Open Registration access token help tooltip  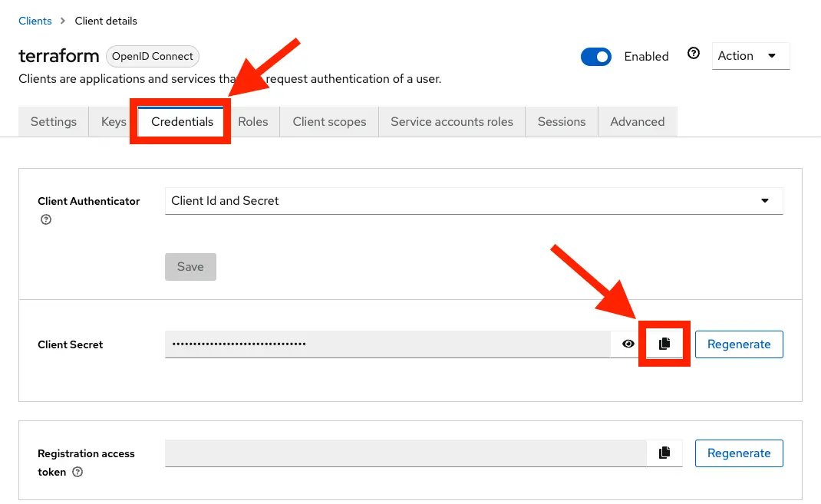(x=77, y=473)
